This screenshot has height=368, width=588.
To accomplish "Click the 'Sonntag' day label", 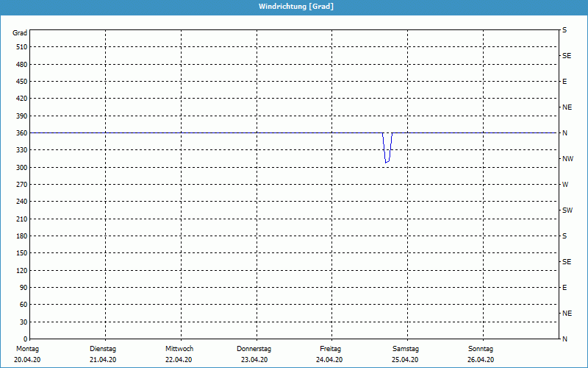I will tap(481, 349).
